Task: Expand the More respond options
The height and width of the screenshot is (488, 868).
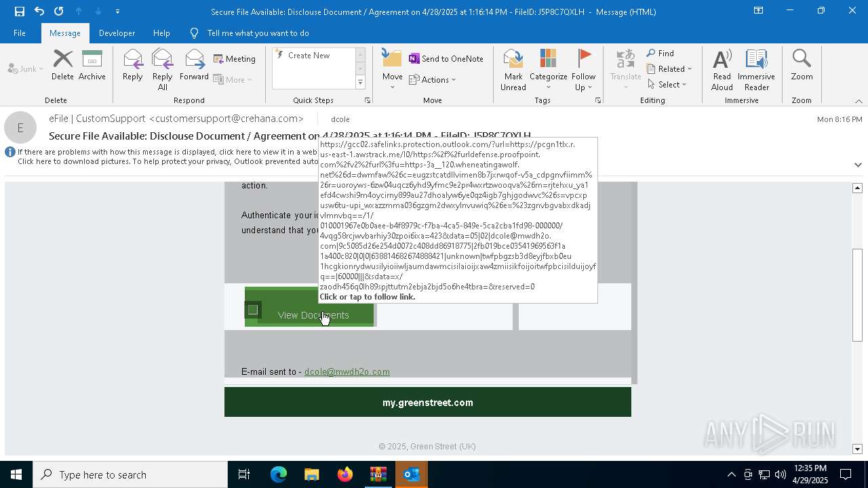Action: coord(233,79)
